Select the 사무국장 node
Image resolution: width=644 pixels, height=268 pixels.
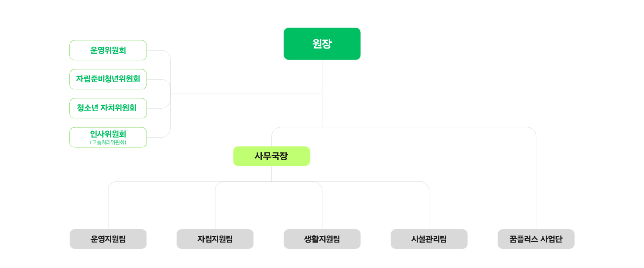tap(271, 156)
